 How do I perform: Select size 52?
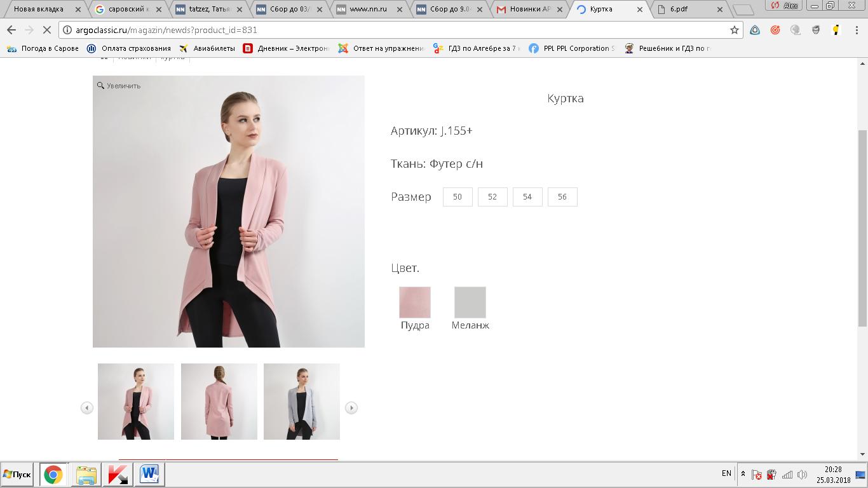coord(492,197)
